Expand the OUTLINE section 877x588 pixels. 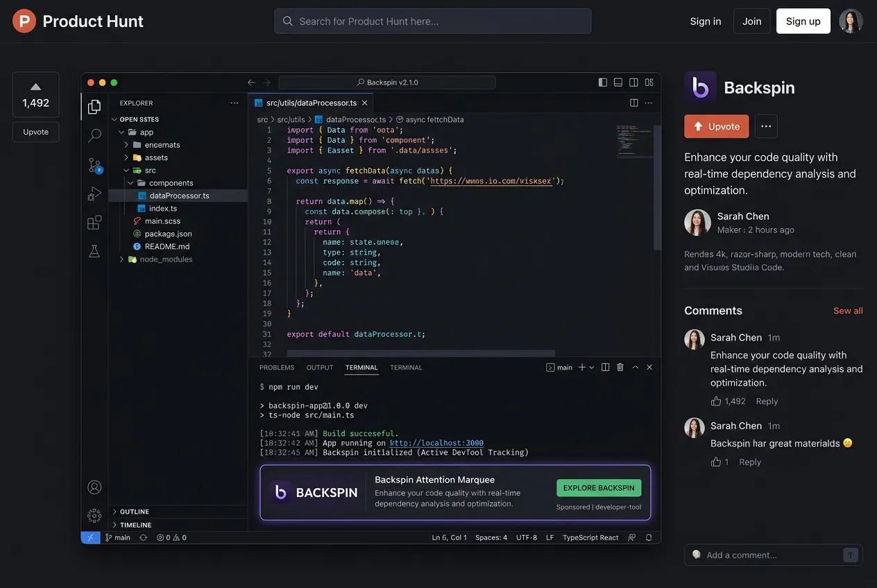click(115, 512)
